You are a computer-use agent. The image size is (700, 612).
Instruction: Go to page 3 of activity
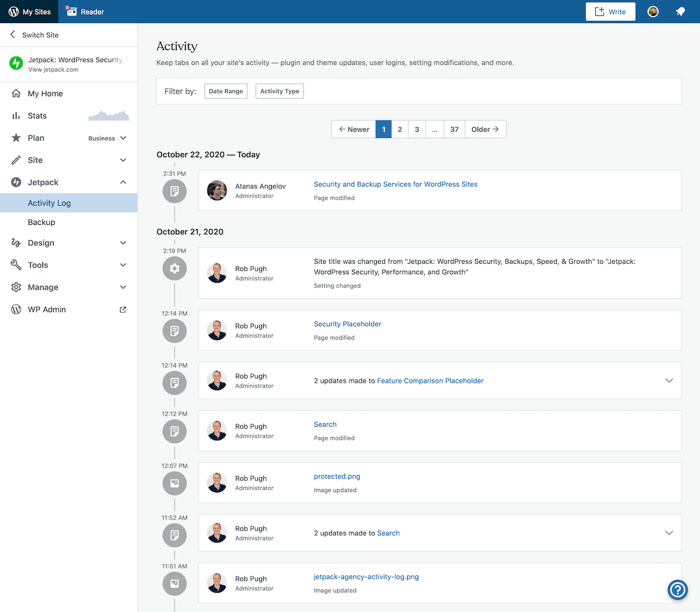pos(417,129)
